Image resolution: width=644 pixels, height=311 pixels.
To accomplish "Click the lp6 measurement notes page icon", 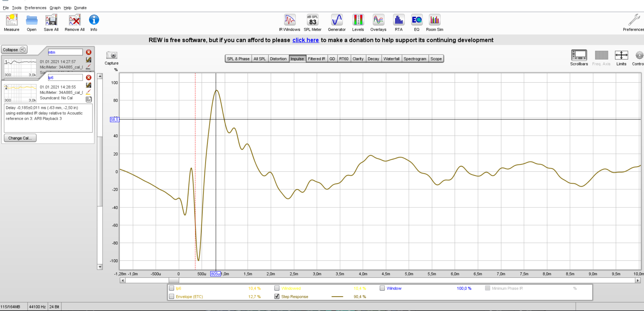I will click(x=89, y=100).
